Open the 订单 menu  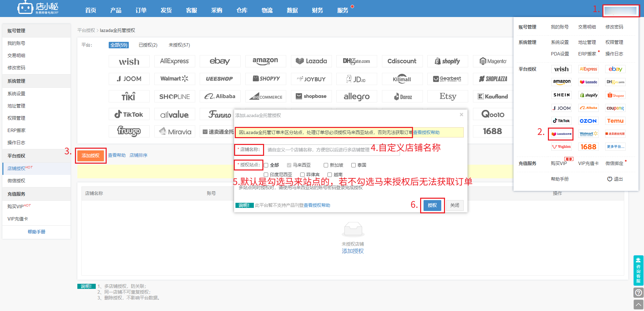(141, 10)
